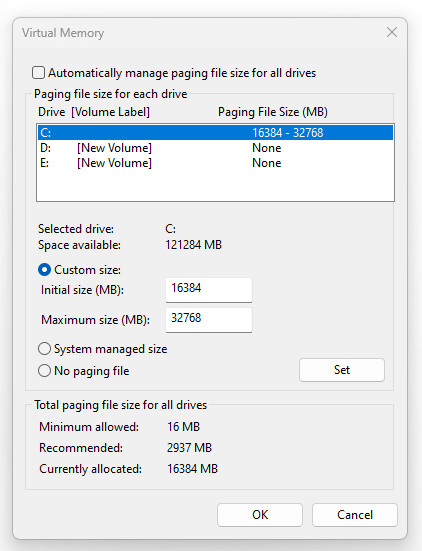Click the Paging File Size (MB) header
Viewport: 422px width, 551px height.
tap(273, 112)
